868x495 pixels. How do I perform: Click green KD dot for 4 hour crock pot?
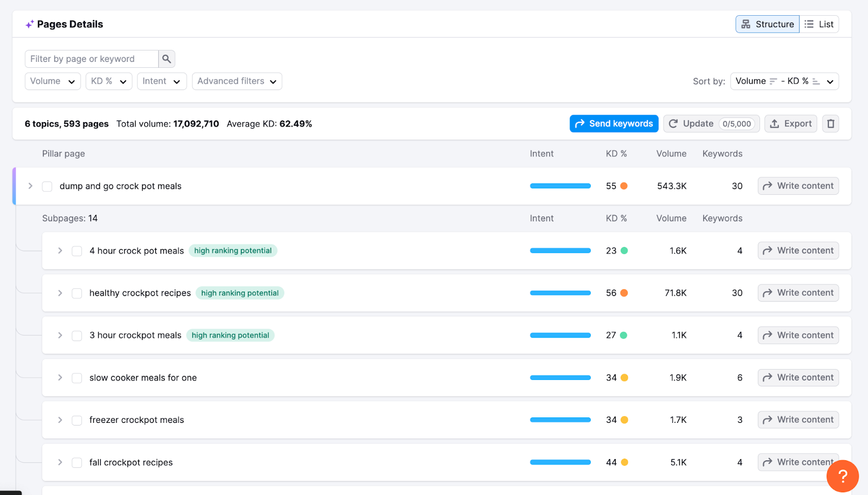point(624,251)
